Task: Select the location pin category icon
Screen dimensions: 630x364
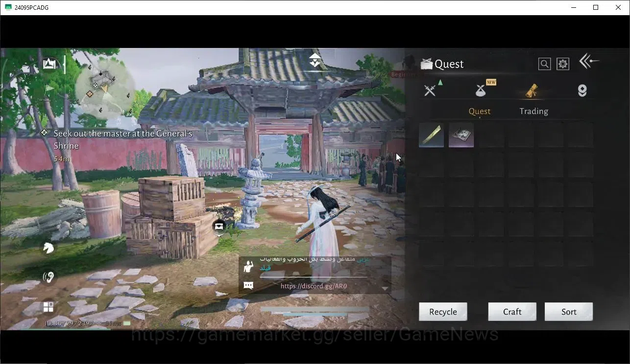Action: [582, 91]
